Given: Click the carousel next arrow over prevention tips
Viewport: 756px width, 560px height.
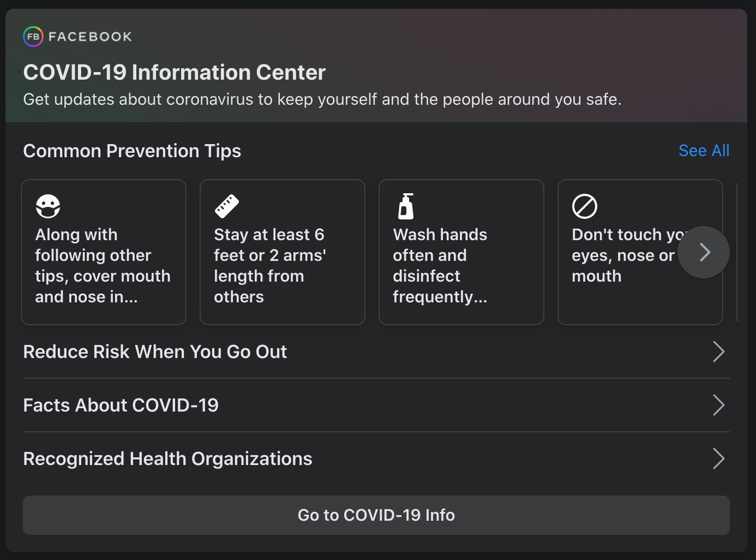Looking at the screenshot, I should tap(704, 252).
